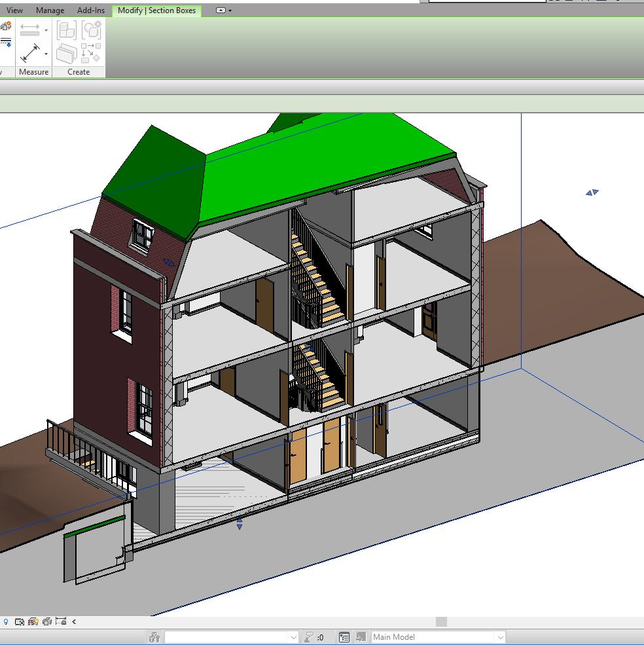
Task: Click the Measure Between Two References icon
Action: (30, 30)
